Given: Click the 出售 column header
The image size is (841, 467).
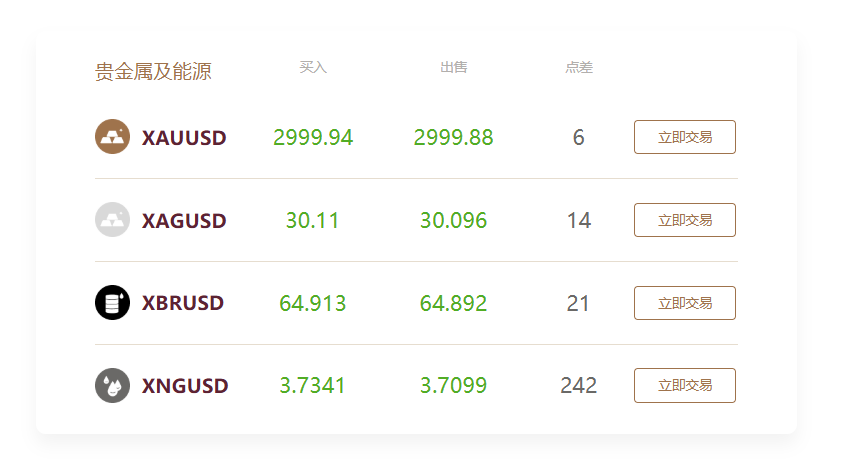Looking at the screenshot, I should [x=453, y=67].
